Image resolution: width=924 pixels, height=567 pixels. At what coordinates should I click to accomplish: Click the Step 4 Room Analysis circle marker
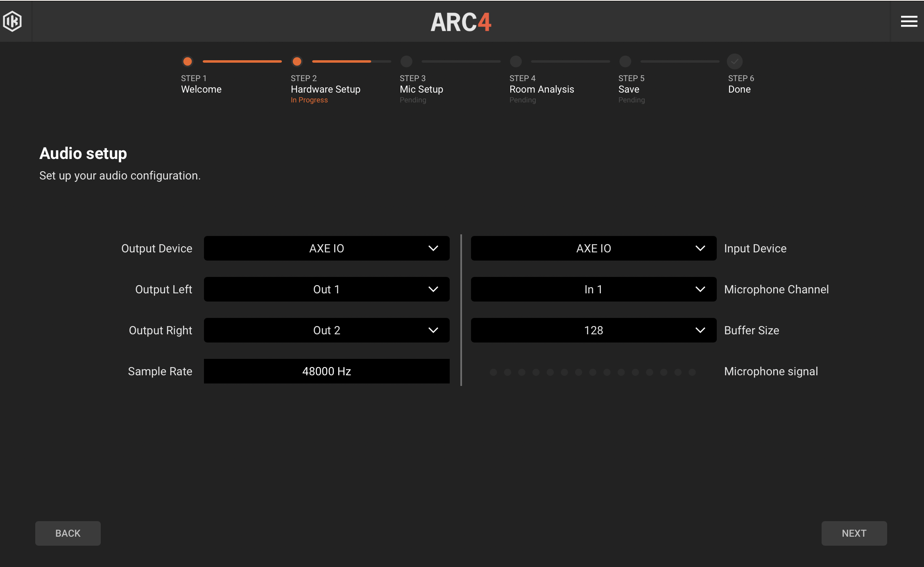coord(516,61)
